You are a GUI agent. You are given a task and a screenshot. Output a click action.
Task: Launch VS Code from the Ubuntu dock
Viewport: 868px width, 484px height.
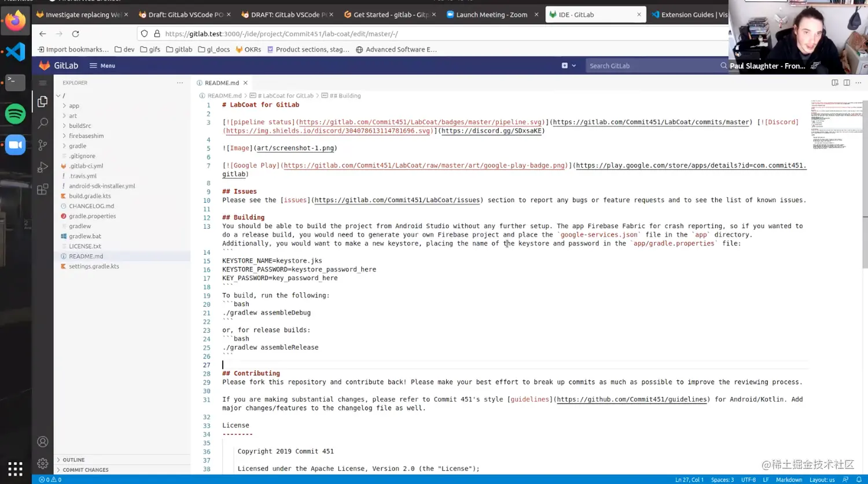16,52
